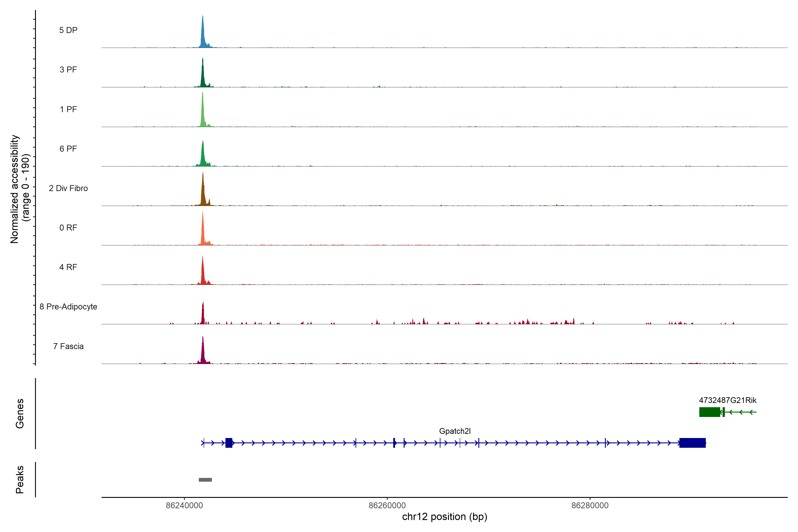Click the small blue Gpatch2l first exon
This screenshot has height=532, width=798.
point(229,443)
